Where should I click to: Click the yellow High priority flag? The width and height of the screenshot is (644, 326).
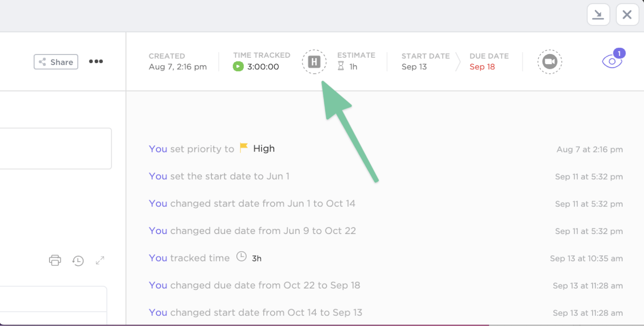point(244,148)
